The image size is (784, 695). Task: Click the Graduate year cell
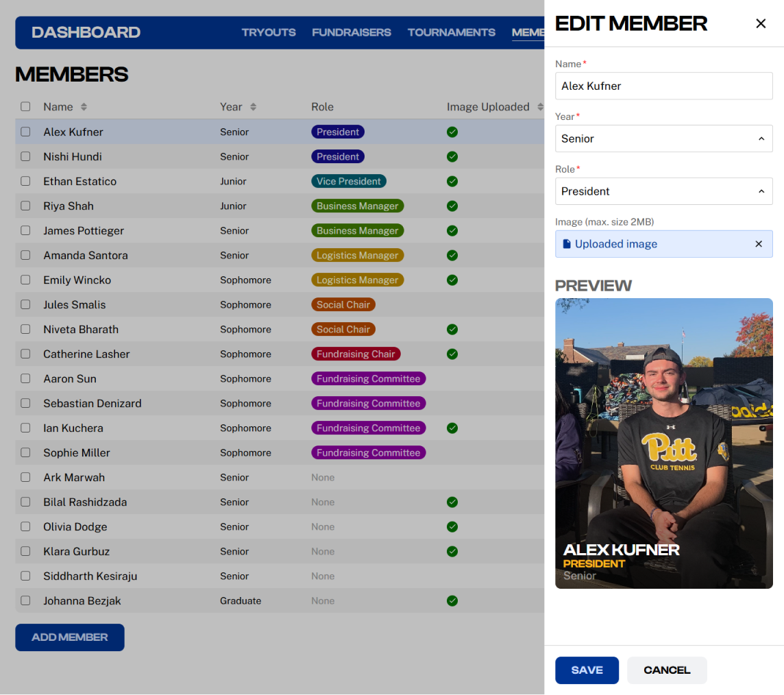pos(241,600)
